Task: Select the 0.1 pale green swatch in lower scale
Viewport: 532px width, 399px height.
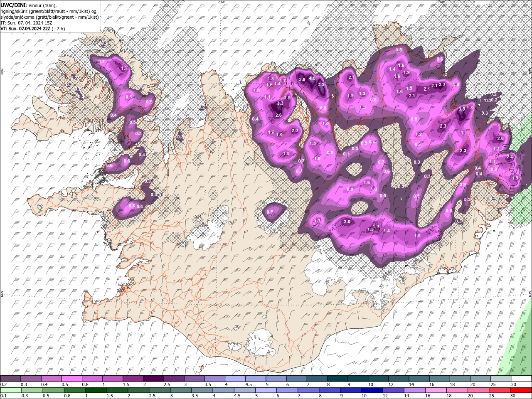Action: [10, 390]
